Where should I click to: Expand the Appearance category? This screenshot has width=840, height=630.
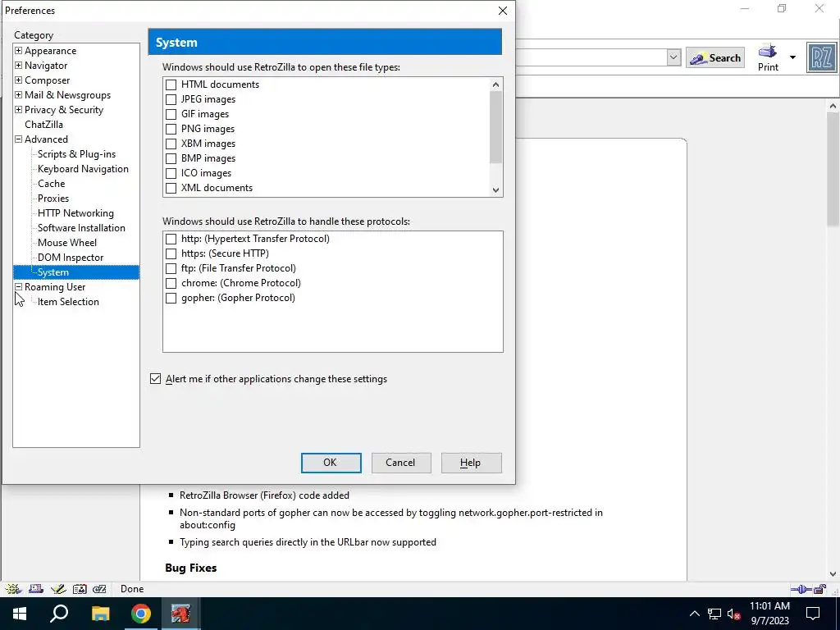pos(18,50)
